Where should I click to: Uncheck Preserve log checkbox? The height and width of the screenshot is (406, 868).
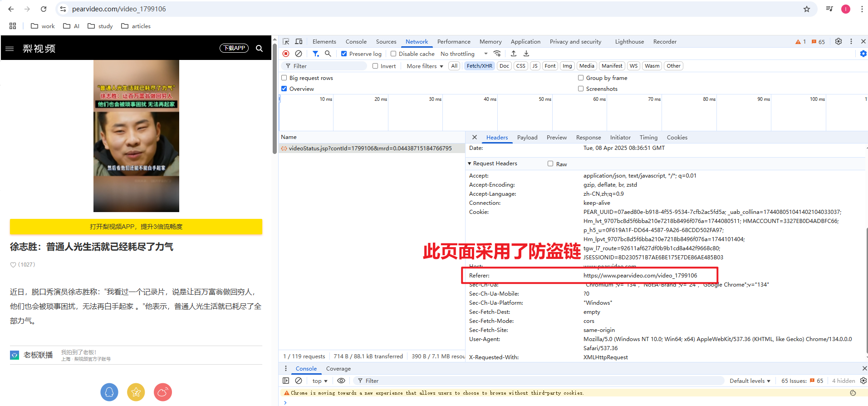(x=344, y=54)
